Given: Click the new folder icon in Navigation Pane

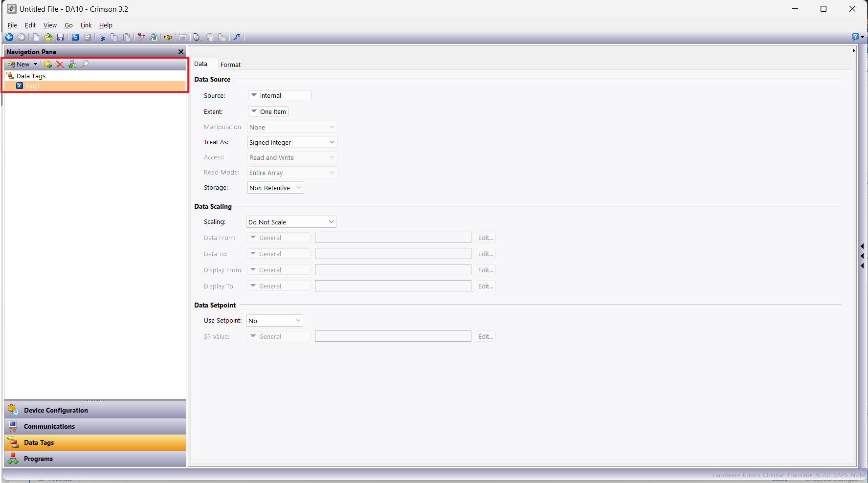Looking at the screenshot, I should pyautogui.click(x=48, y=64).
